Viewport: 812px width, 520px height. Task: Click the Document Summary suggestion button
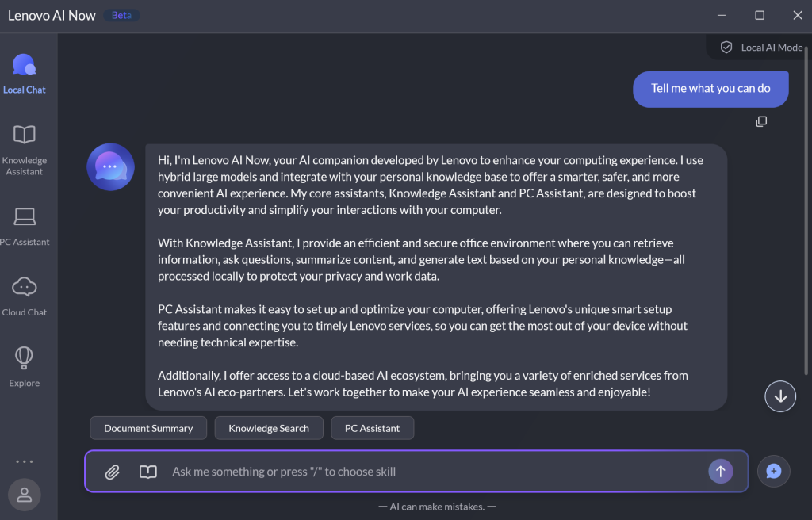coord(148,428)
